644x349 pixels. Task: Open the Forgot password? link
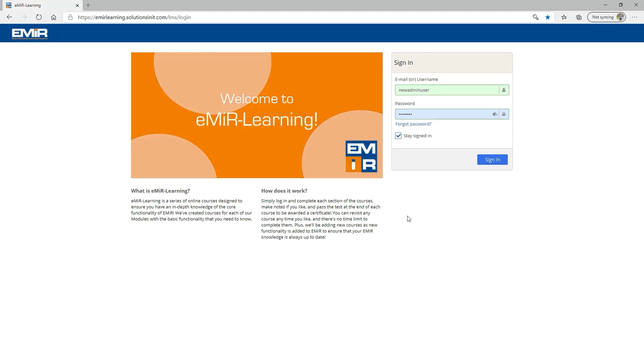[413, 124]
